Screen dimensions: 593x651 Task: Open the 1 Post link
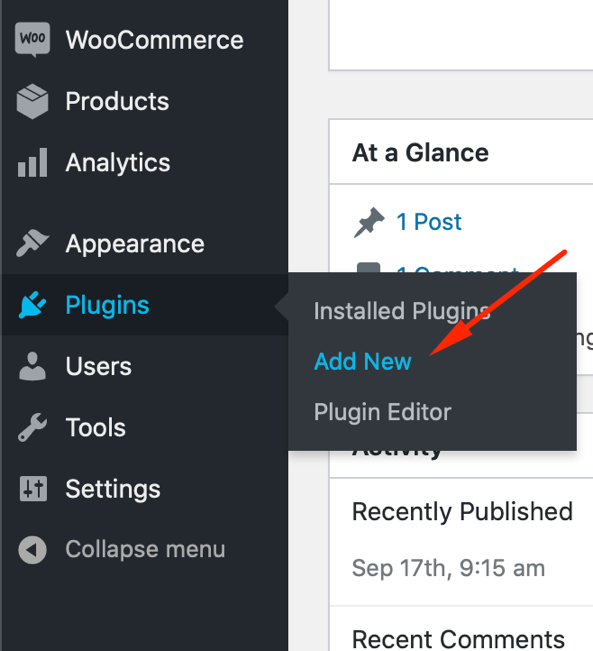coord(429,222)
